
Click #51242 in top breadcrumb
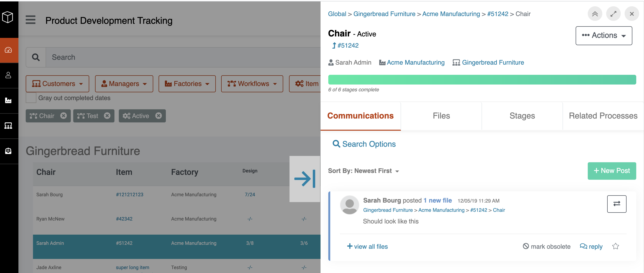tap(498, 14)
